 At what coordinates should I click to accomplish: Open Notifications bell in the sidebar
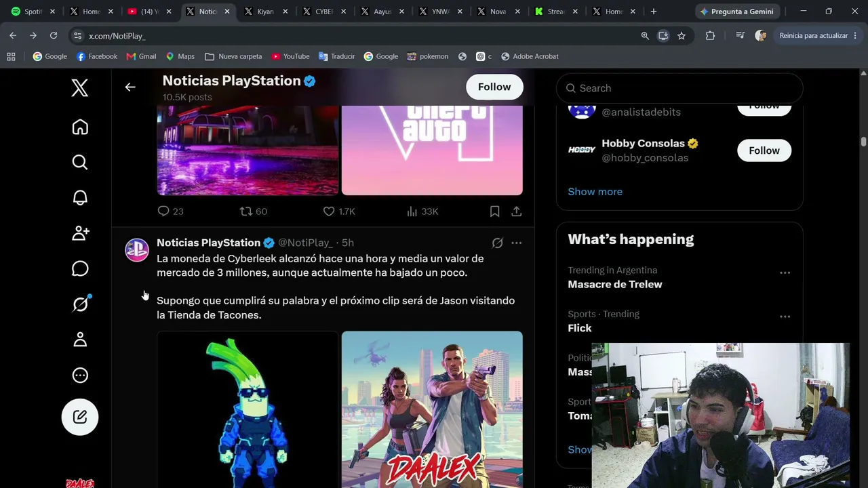pyautogui.click(x=80, y=197)
